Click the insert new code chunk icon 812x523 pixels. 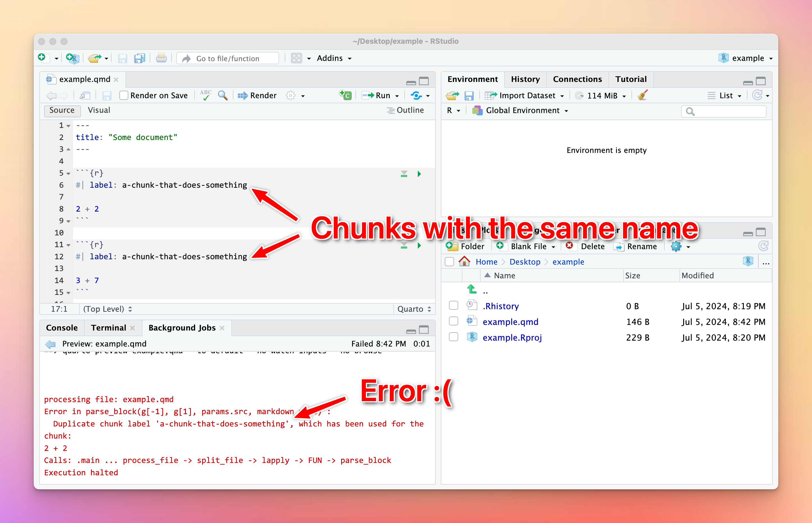pos(346,95)
